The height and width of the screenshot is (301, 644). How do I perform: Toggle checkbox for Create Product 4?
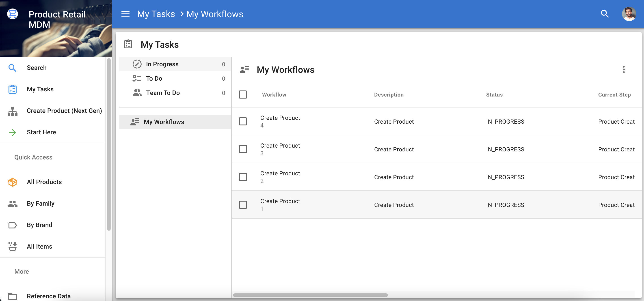point(243,121)
